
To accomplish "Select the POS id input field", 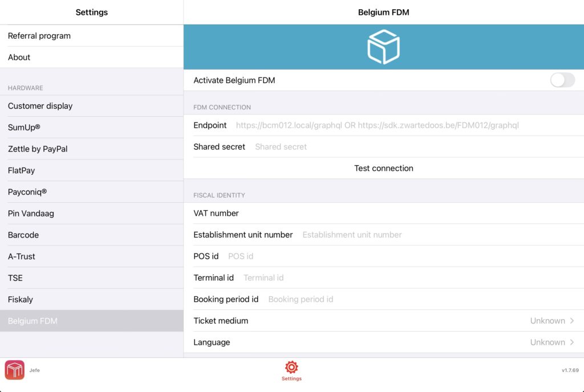I will pos(399,256).
